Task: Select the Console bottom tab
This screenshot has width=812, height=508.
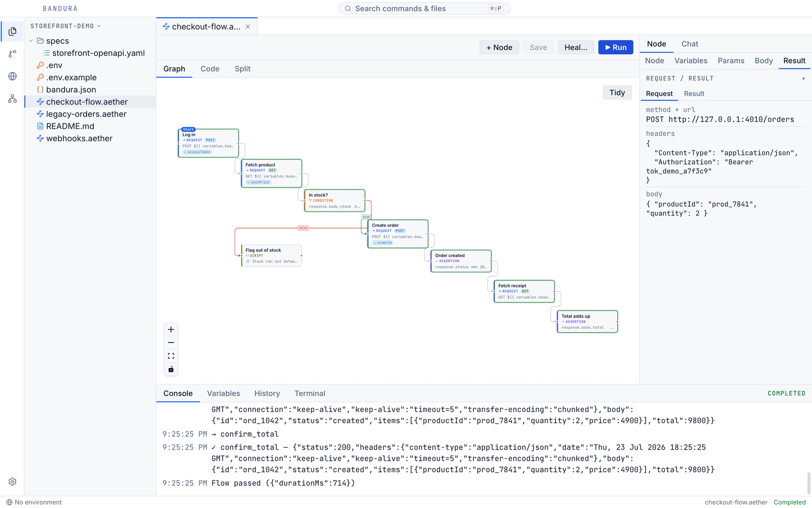Action: click(x=178, y=394)
